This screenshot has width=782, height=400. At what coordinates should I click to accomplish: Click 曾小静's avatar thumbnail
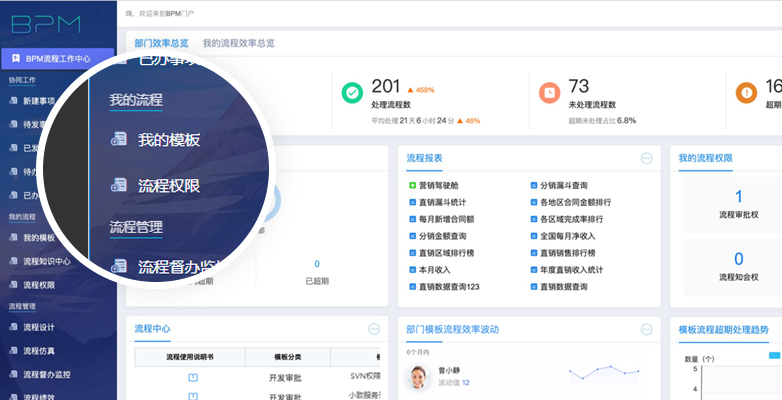(419, 378)
